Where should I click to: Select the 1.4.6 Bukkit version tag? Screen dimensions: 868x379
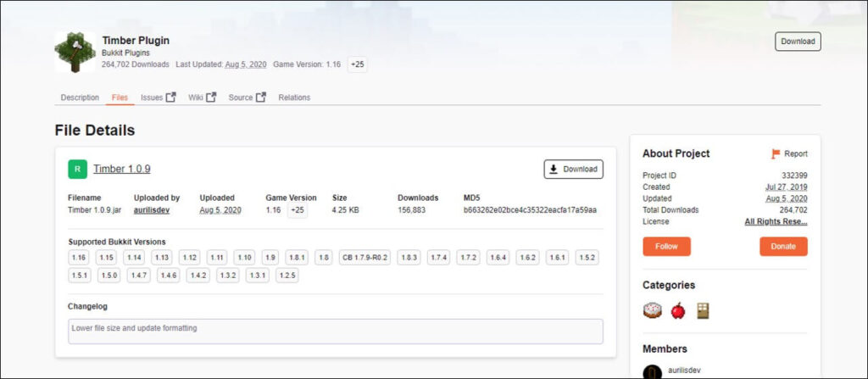169,276
